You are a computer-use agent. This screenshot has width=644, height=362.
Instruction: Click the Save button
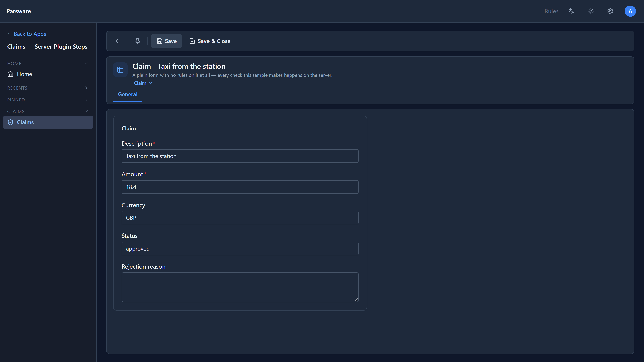[166, 41]
